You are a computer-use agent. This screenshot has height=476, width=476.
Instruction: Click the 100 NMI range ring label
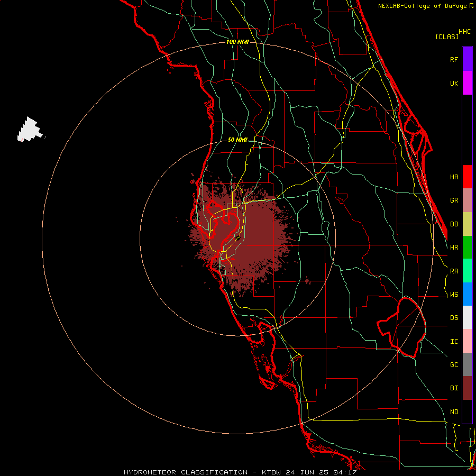[x=237, y=42]
